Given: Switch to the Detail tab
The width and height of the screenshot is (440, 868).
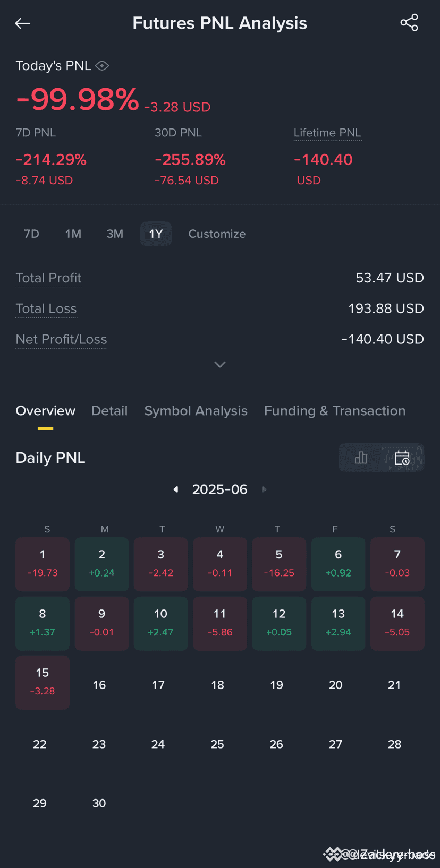Looking at the screenshot, I should (x=109, y=411).
